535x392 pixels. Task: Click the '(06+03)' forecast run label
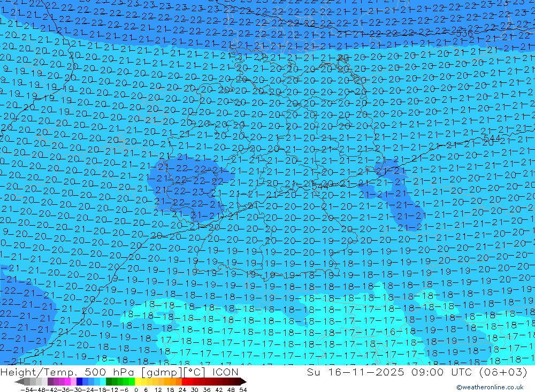coord(503,372)
